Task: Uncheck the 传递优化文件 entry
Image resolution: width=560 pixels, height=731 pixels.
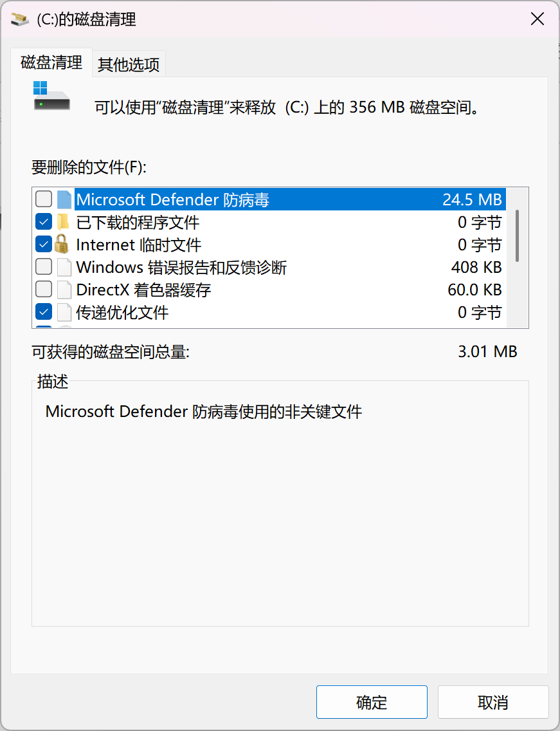Action: (x=43, y=311)
